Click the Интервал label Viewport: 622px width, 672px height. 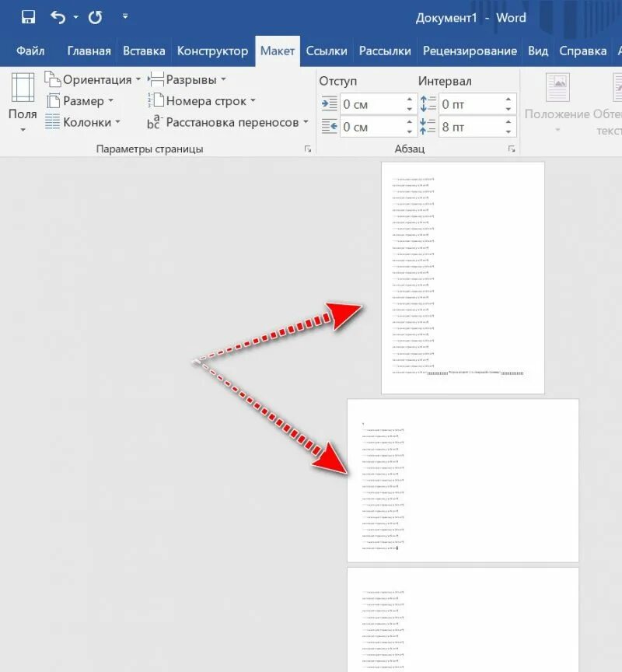point(445,81)
